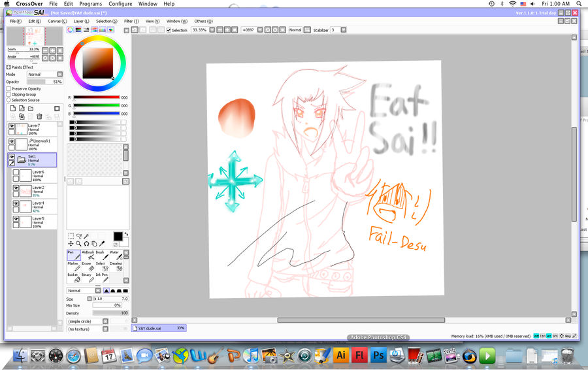588x370 pixels.
Task: Select Layer5 in the layer list
Action: (34, 222)
